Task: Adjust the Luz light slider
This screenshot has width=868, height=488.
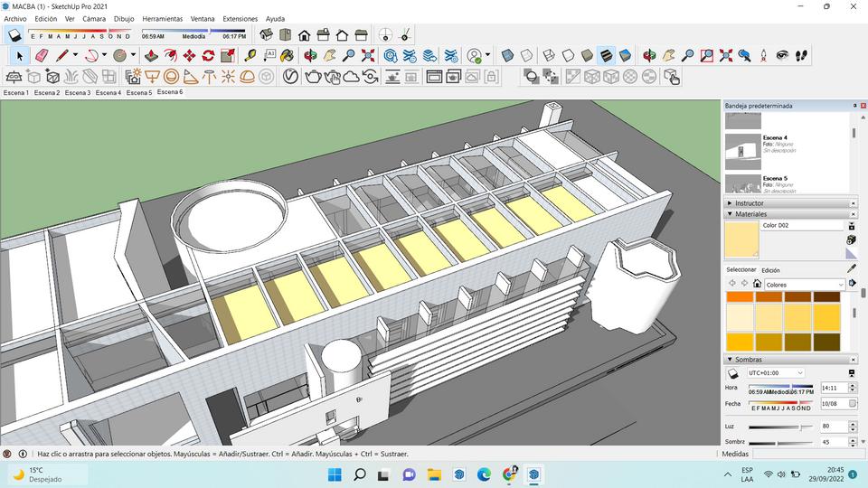Action: (800, 427)
